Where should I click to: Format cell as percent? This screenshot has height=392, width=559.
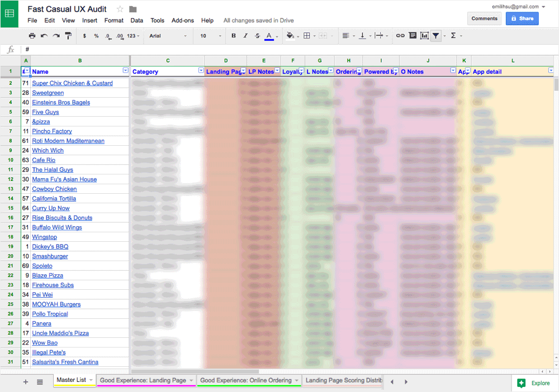[x=96, y=36]
